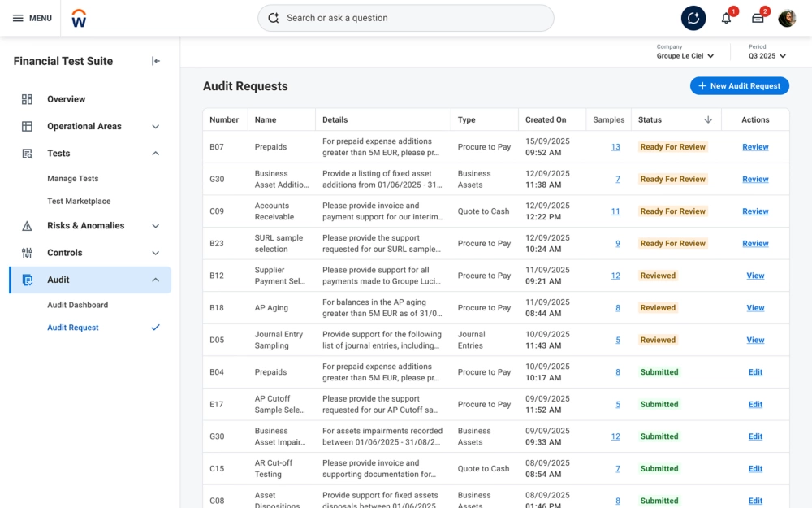
Task: Collapse the sidebar using the arrow icon
Action: (156, 61)
